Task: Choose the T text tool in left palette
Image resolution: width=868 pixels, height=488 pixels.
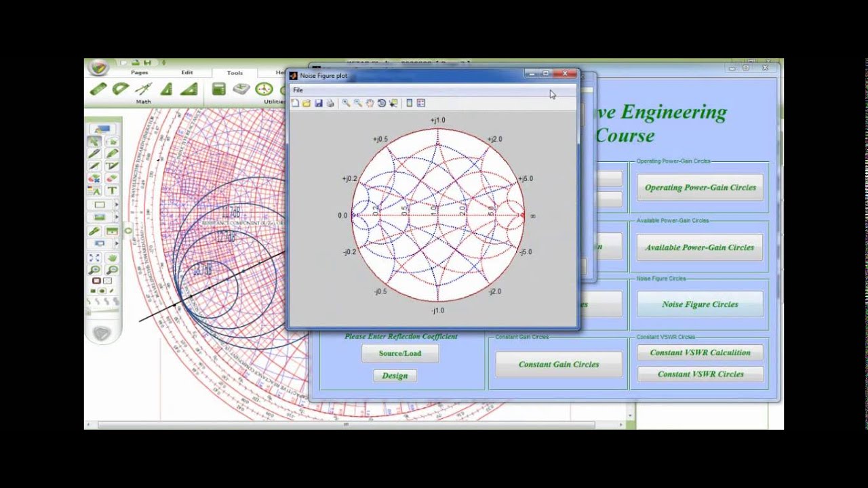Action: 112,191
